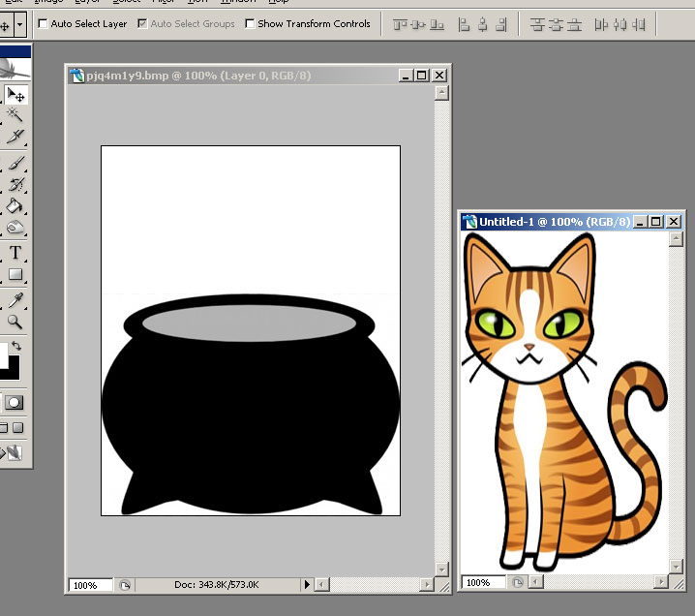Select the Zoom magnifier tool

point(15,322)
